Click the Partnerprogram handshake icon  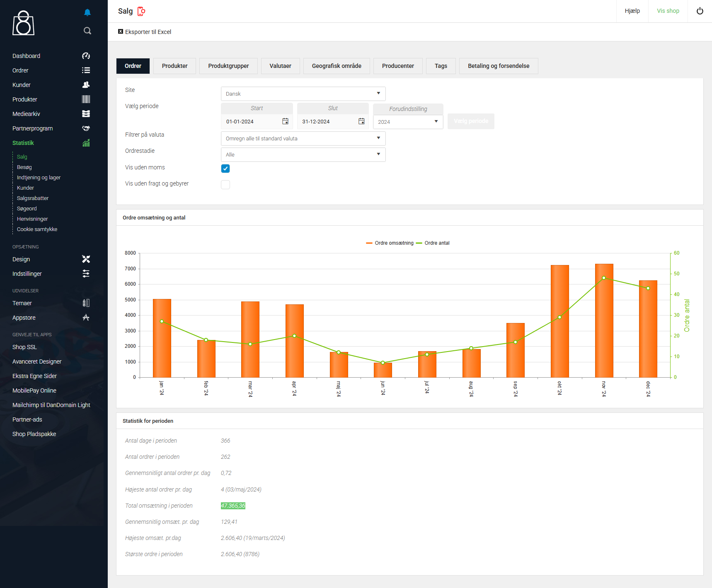(x=86, y=128)
